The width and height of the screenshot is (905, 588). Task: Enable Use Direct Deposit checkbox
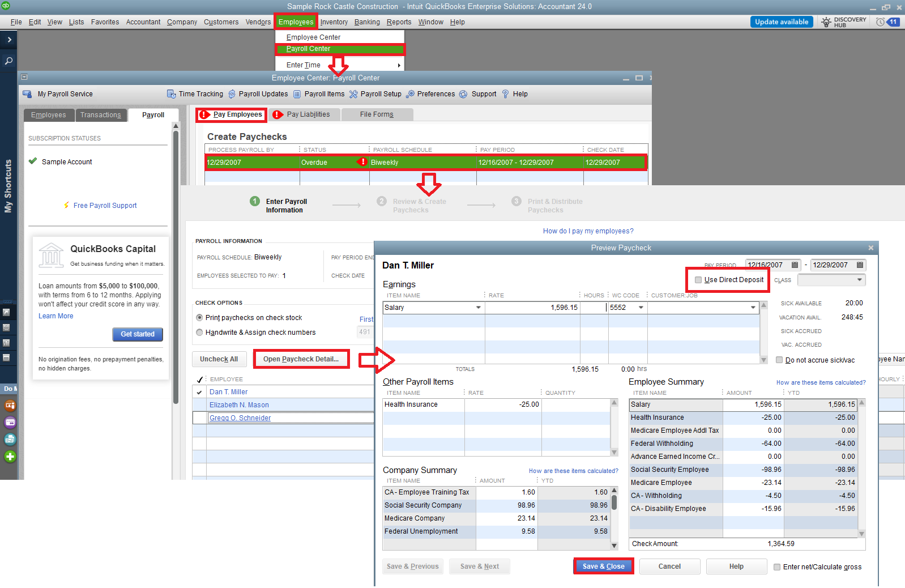click(x=698, y=280)
